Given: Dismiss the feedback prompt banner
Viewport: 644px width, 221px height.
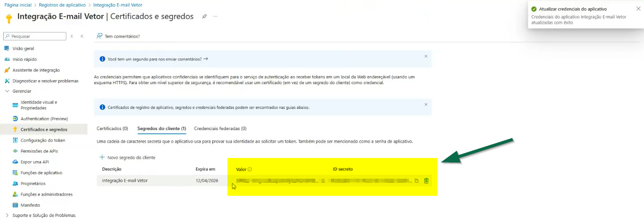Looking at the screenshot, I should click(x=426, y=56).
